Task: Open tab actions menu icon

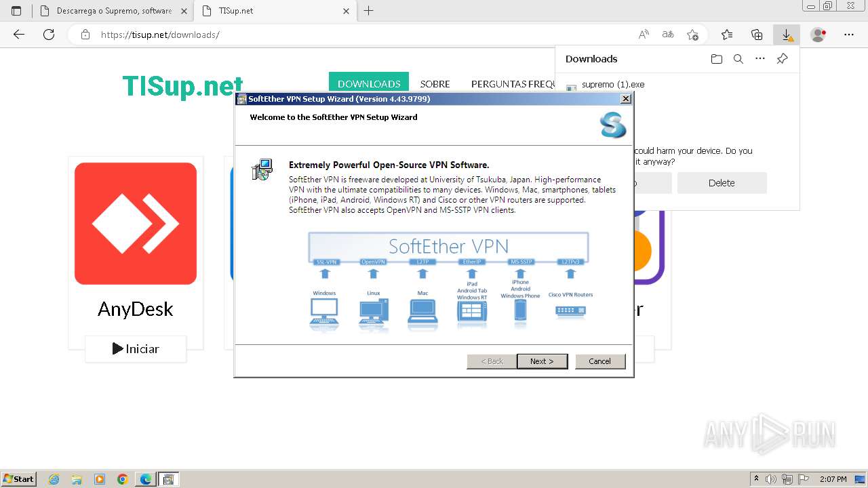Action: 16,11
